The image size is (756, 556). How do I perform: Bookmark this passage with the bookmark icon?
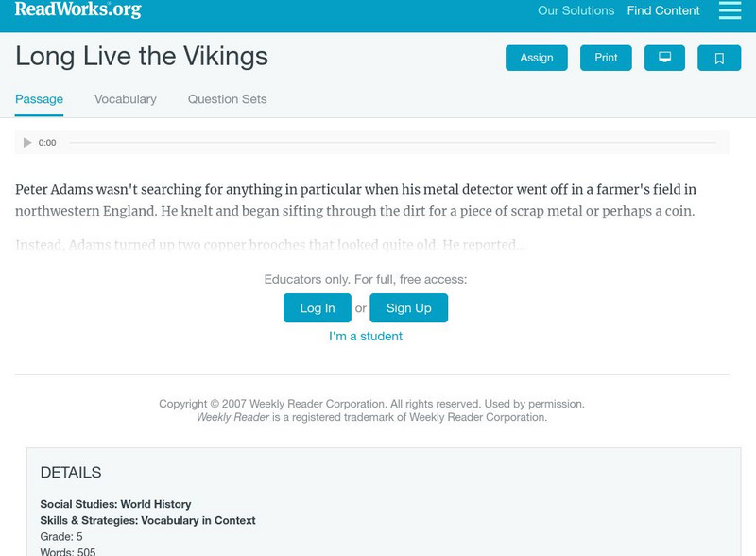719,58
